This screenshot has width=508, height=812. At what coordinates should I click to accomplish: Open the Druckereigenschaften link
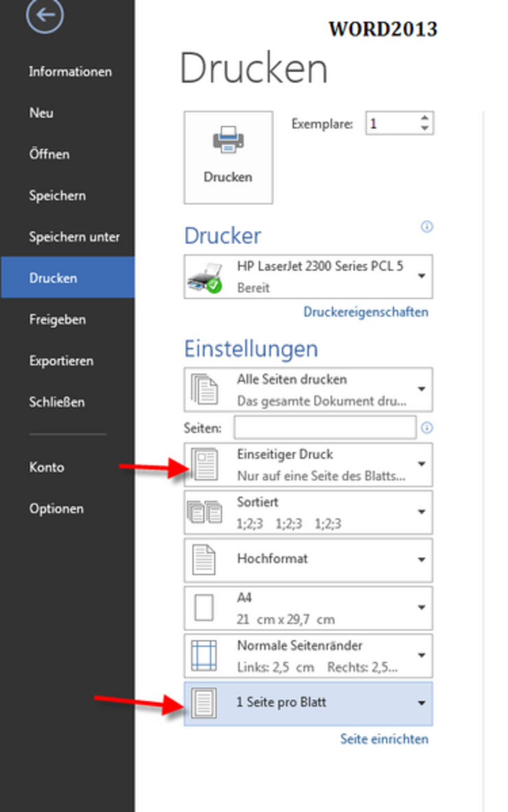[x=365, y=312]
